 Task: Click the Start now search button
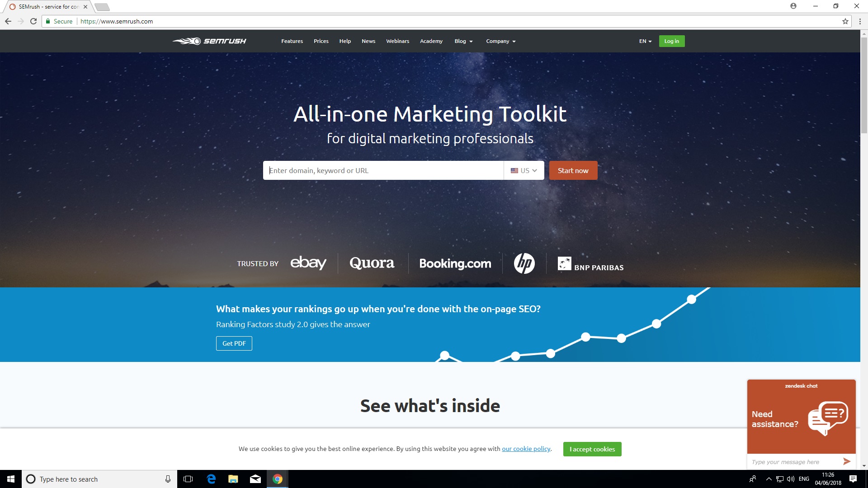(x=572, y=170)
